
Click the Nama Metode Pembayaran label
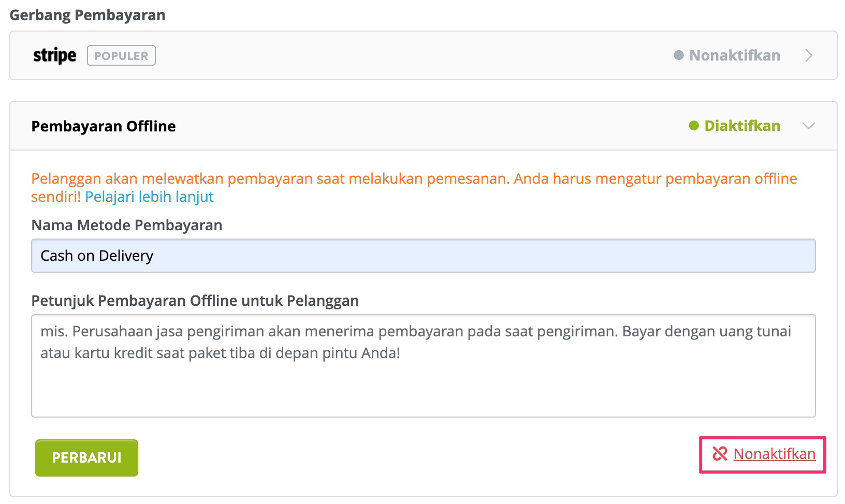(x=127, y=225)
